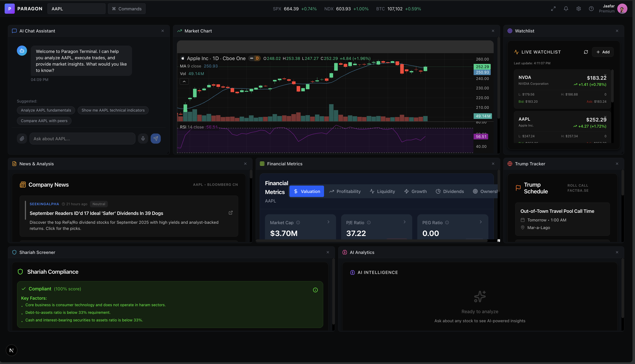Screen dimensions: 635x364
Task: Click the Add watchlist button
Action: click(x=603, y=52)
